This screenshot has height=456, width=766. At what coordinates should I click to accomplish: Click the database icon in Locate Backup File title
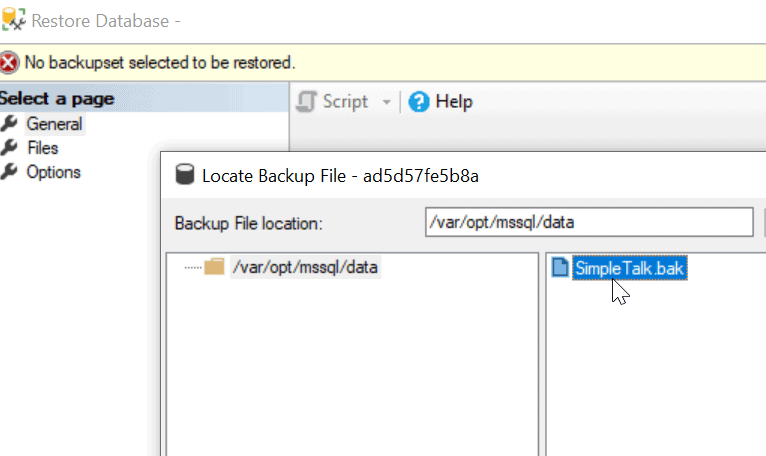pyautogui.click(x=184, y=175)
